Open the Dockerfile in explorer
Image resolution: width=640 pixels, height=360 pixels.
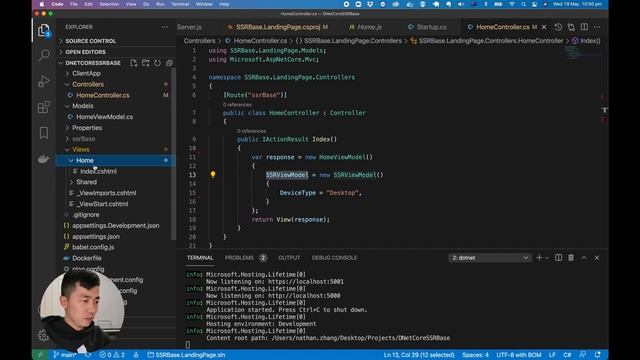(87, 258)
